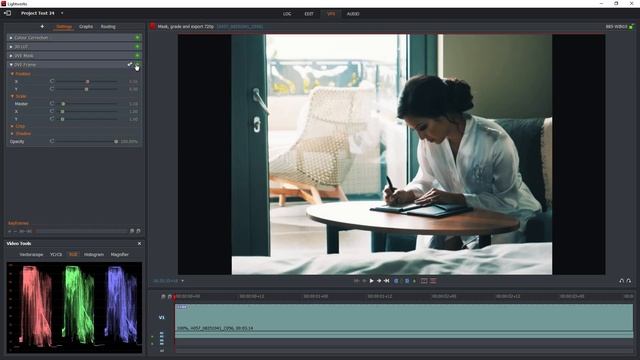
Task: Reset the Scale Y value
Action: pyautogui.click(x=52, y=119)
